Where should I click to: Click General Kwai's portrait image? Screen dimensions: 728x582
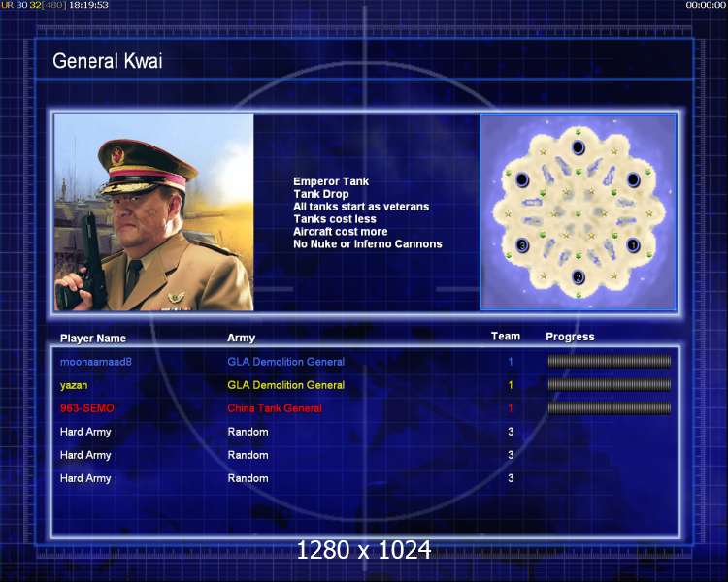tap(153, 212)
